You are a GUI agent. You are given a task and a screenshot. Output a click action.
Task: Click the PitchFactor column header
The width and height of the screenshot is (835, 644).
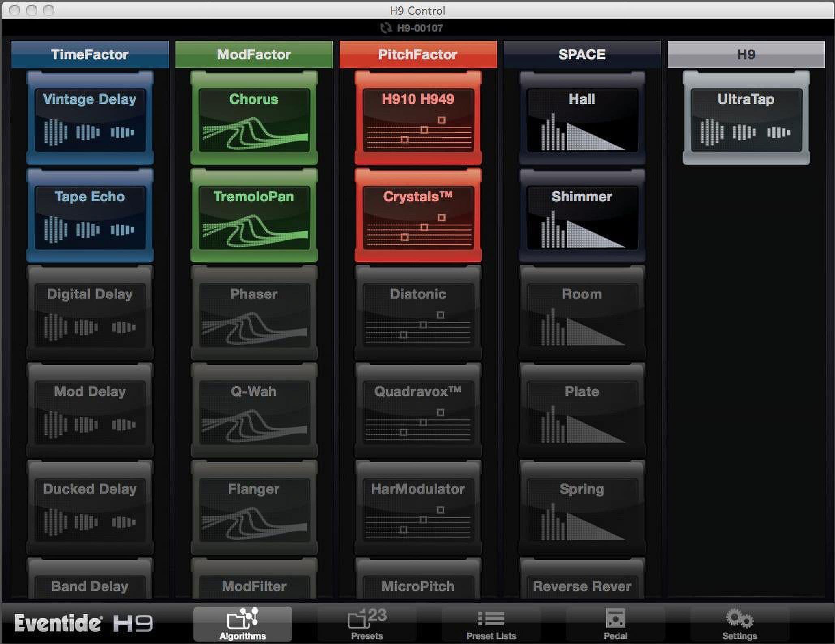418,54
